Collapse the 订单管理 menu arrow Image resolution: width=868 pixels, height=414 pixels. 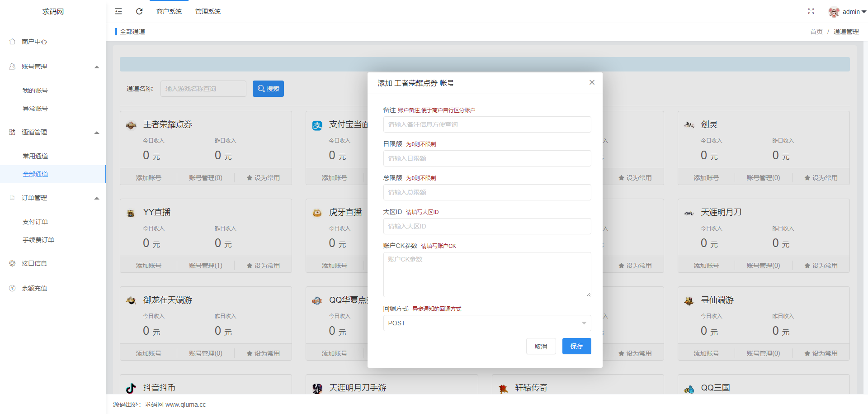point(97,198)
